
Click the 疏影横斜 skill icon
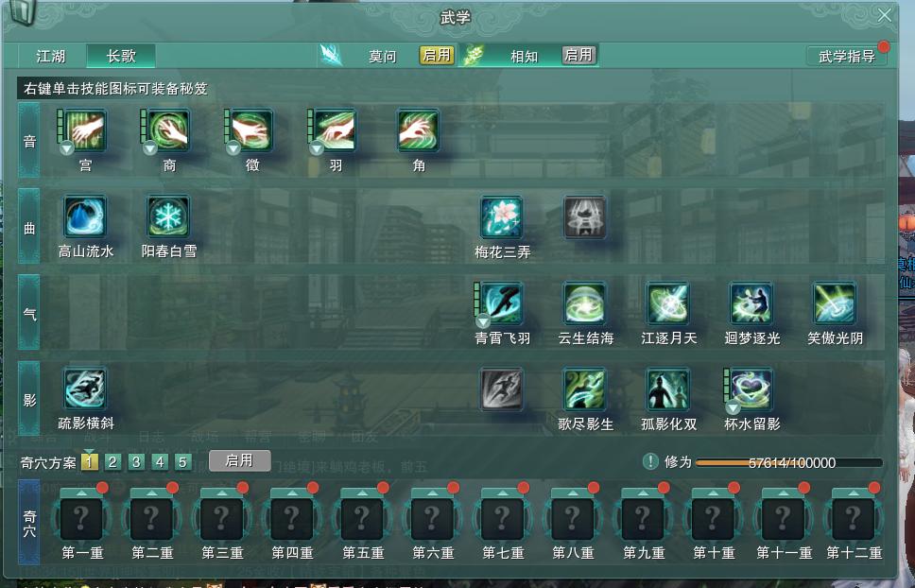click(x=85, y=389)
